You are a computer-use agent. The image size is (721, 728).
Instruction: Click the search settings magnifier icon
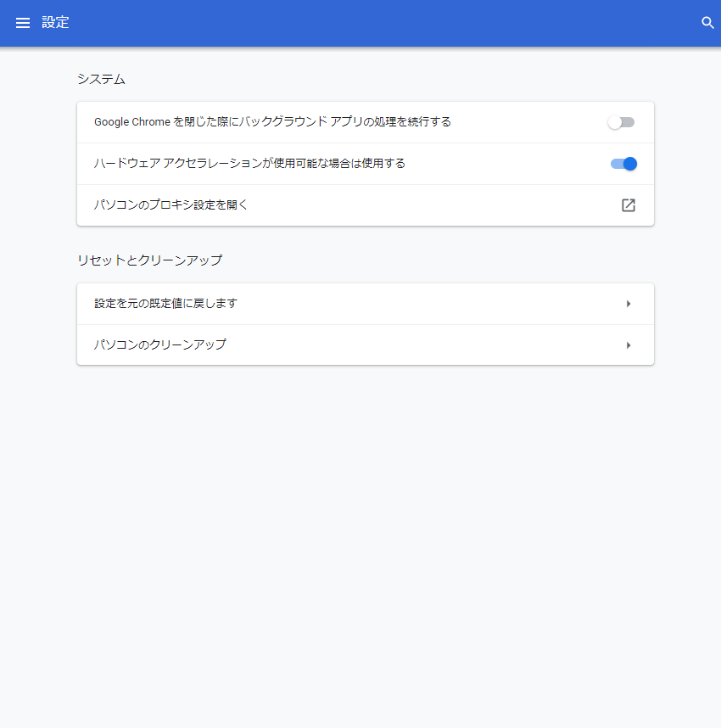pyautogui.click(x=707, y=23)
